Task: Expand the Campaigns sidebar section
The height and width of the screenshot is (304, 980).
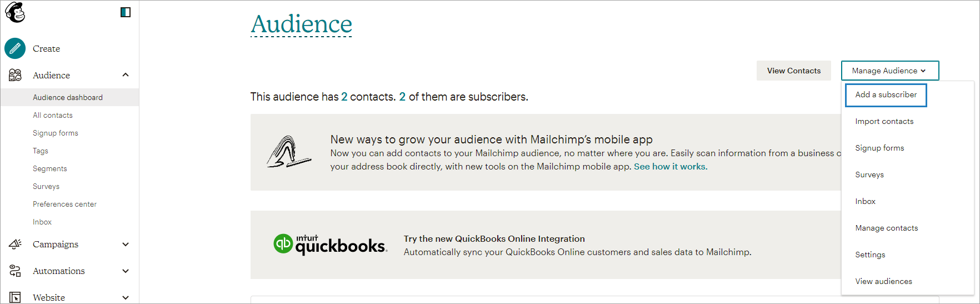Action: click(126, 244)
